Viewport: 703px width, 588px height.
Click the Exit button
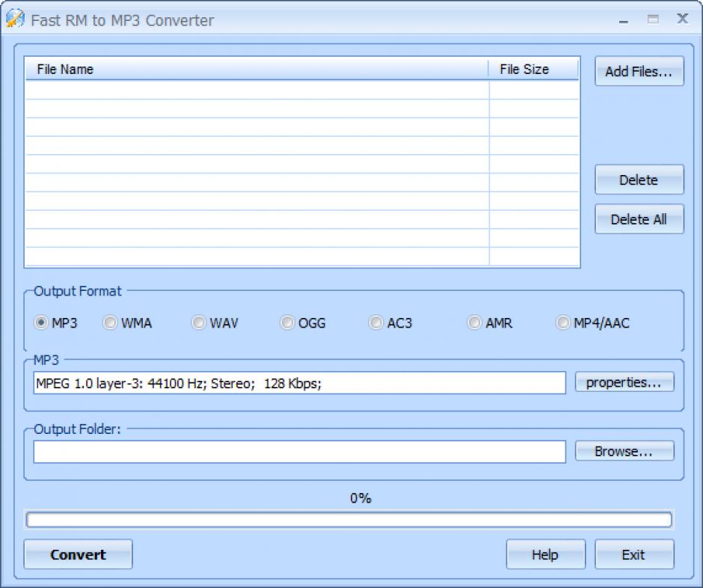tap(633, 554)
